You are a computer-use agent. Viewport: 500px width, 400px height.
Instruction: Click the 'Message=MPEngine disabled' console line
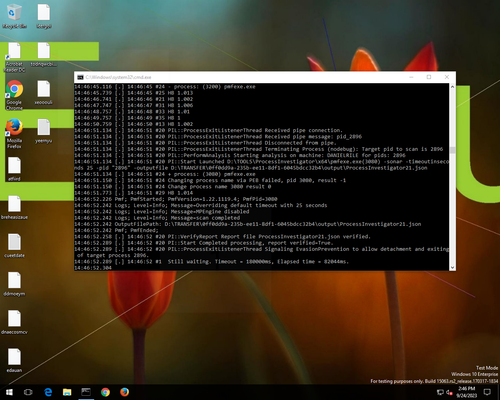pyautogui.click(x=162, y=212)
